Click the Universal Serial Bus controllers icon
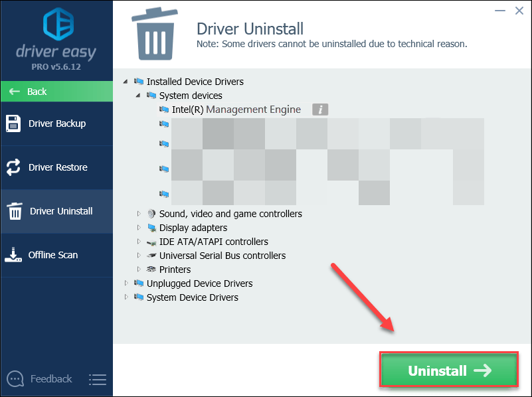The height and width of the screenshot is (397, 532). click(151, 256)
